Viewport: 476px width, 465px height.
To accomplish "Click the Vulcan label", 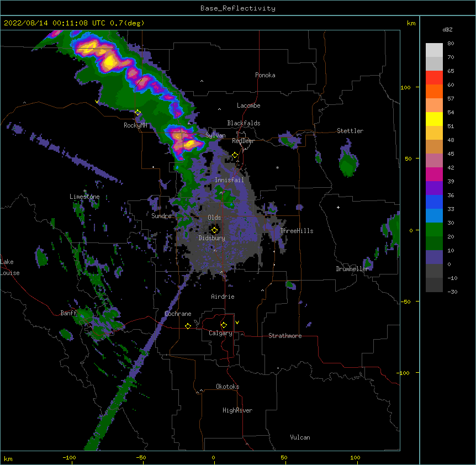I will tap(300, 437).
